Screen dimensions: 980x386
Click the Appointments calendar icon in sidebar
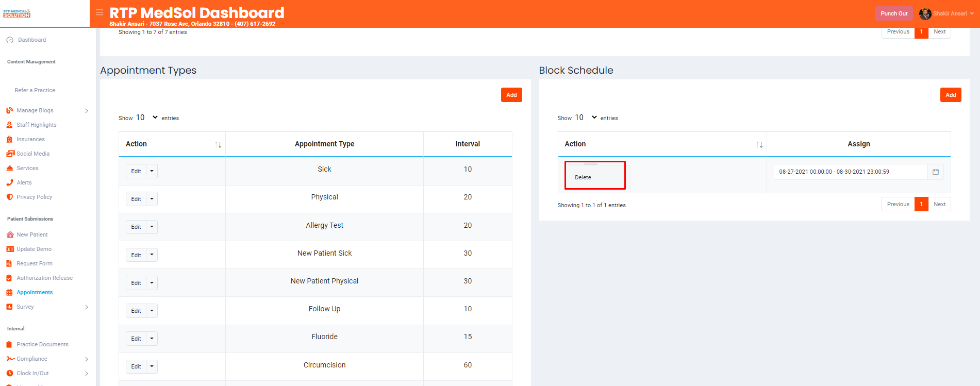pyautogui.click(x=9, y=292)
